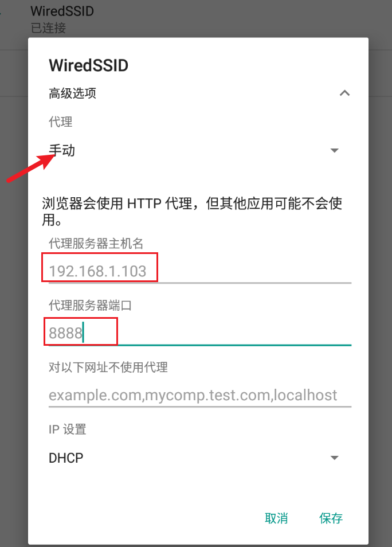Image resolution: width=392 pixels, height=547 pixels.
Task: Collapse advanced options with the chevron icon
Action: pyautogui.click(x=344, y=93)
